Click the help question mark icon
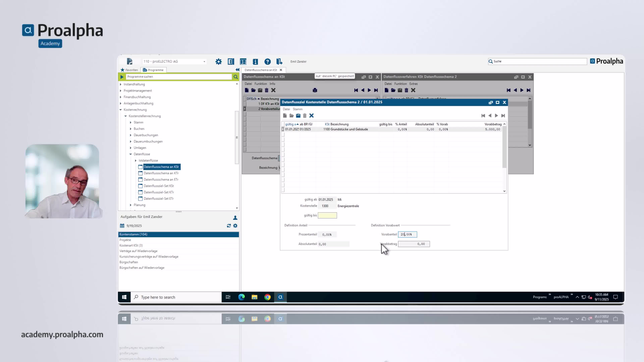The image size is (644, 362). click(x=267, y=62)
